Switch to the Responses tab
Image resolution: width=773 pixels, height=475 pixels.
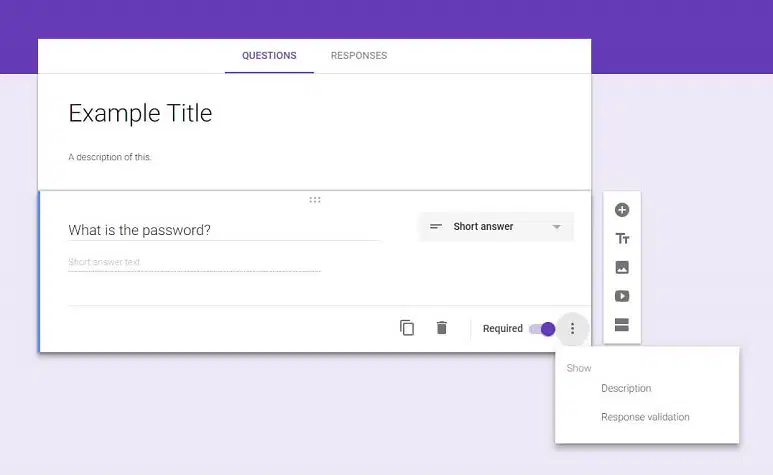(x=359, y=56)
